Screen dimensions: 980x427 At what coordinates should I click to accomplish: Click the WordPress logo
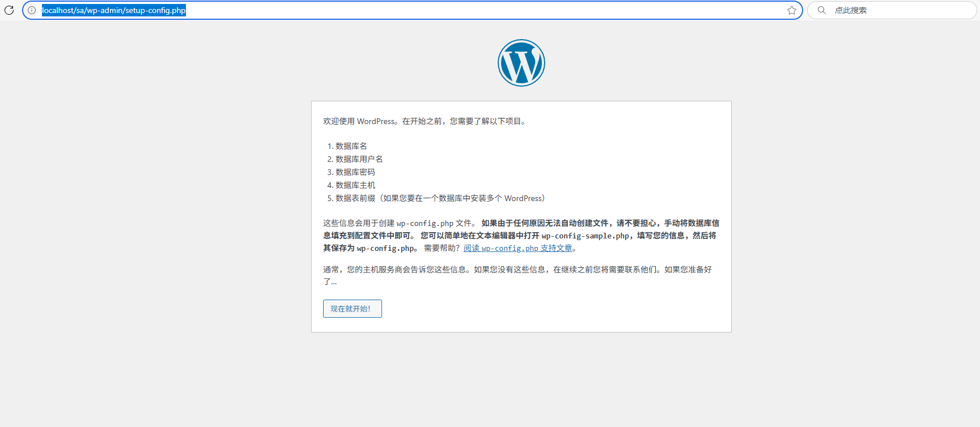521,63
